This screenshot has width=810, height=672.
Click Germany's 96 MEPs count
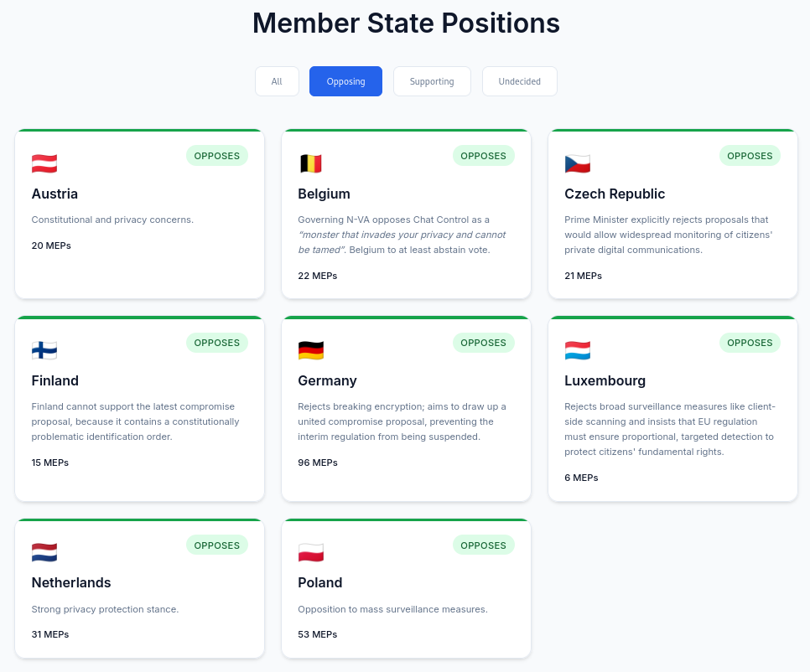(318, 463)
